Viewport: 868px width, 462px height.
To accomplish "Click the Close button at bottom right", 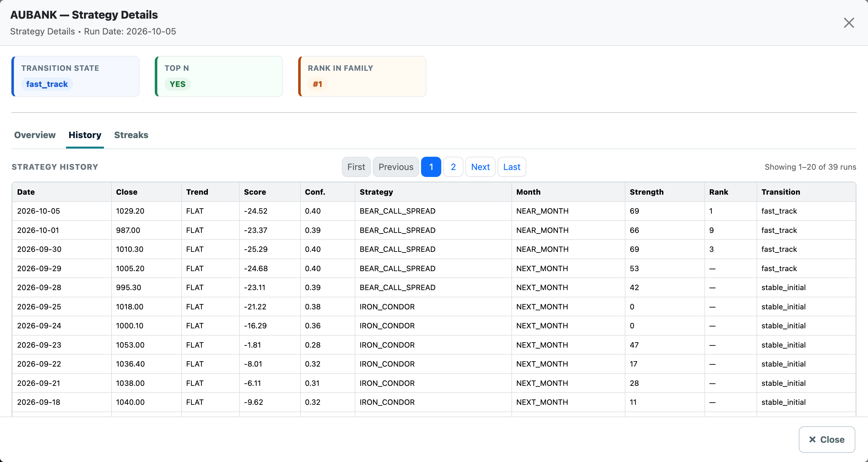I will (827, 440).
